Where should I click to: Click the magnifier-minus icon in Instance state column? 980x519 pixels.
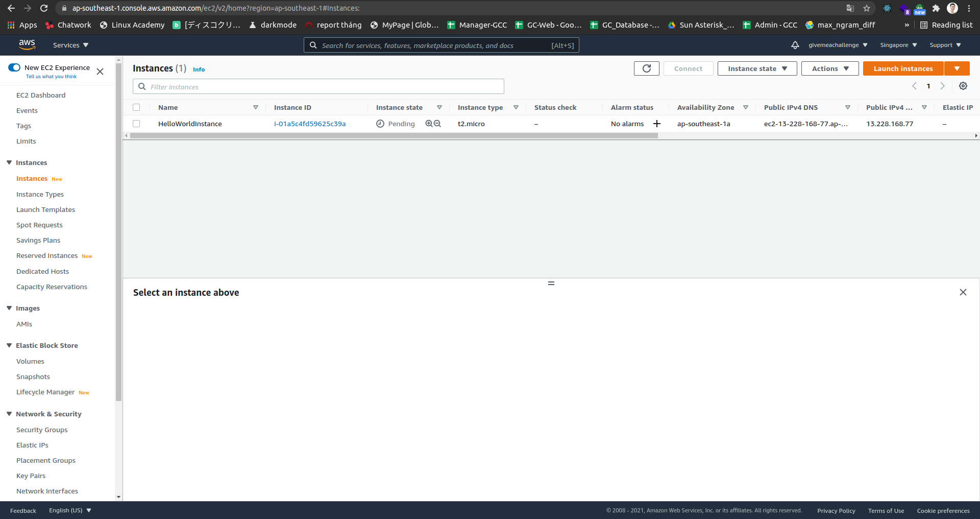point(437,123)
